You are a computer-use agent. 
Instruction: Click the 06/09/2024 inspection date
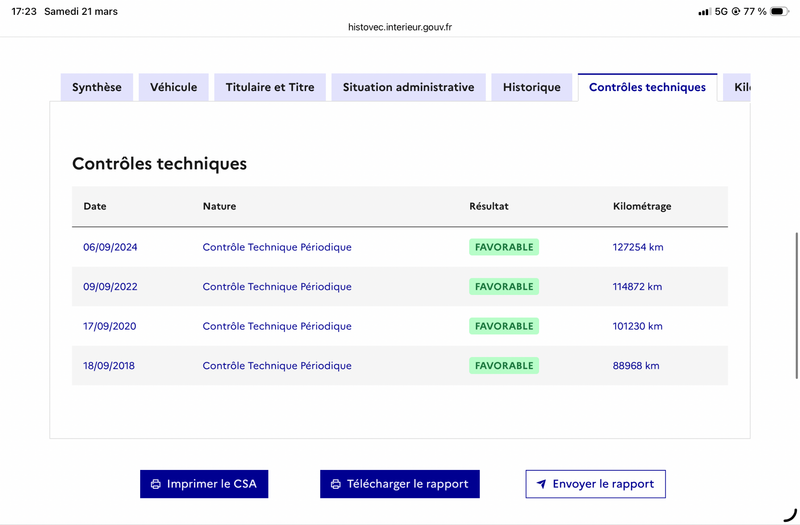tap(110, 247)
